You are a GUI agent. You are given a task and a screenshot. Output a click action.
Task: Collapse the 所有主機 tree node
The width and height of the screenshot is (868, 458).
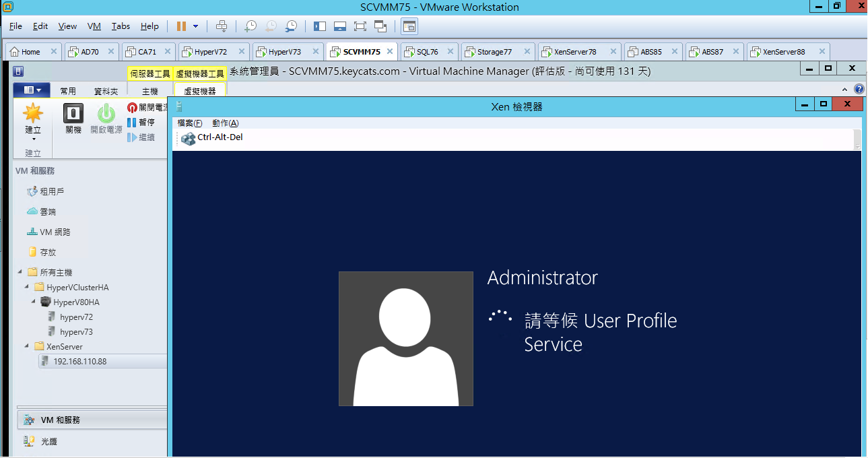point(20,272)
